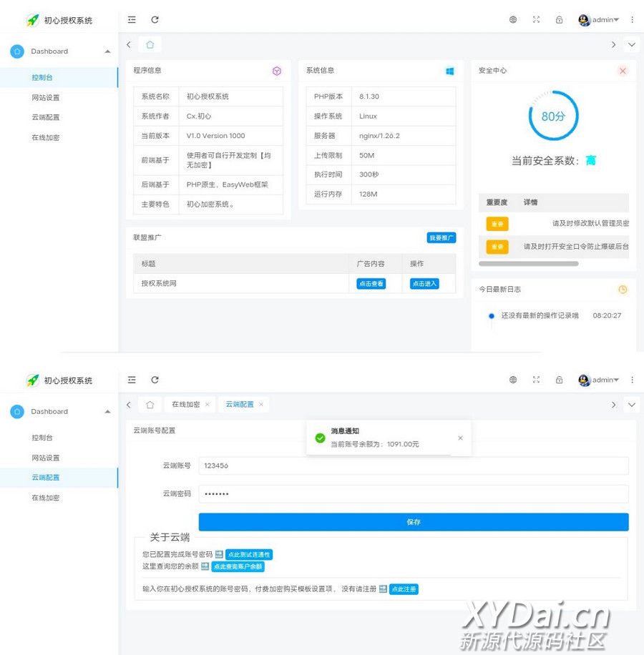Click the security table's horizontal scrollbar
The height and width of the screenshot is (655, 644).
point(528,264)
